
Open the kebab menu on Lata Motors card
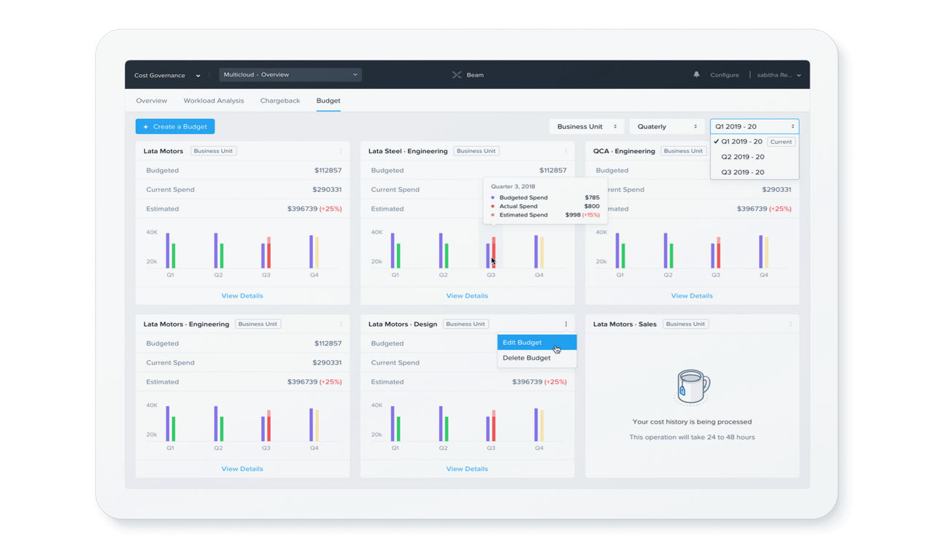tap(340, 151)
